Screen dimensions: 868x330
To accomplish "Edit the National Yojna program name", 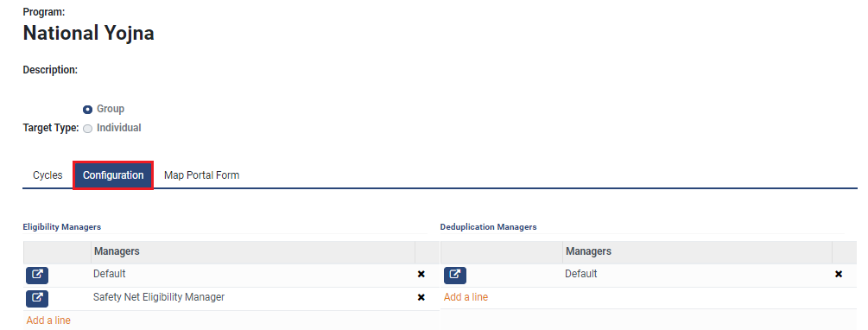I will pos(89,33).
